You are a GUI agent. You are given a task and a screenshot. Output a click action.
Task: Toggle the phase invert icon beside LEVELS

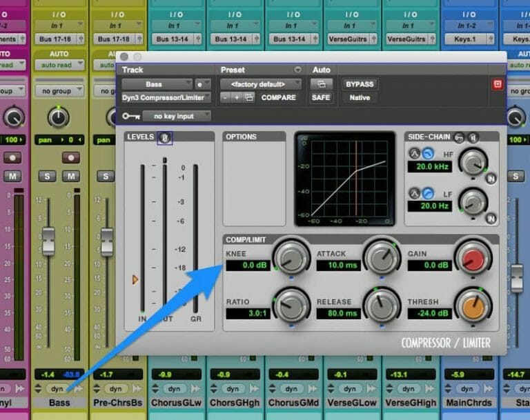pos(165,138)
